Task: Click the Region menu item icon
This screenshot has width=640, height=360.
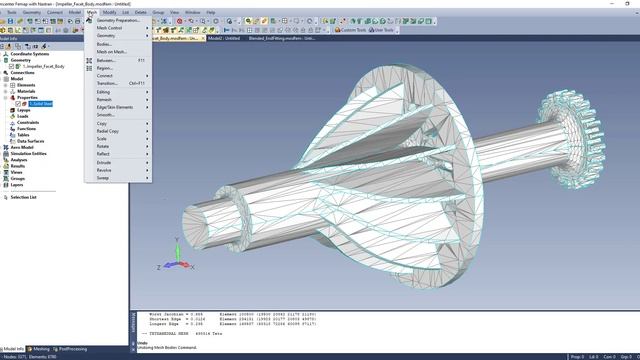Action: click(x=89, y=68)
